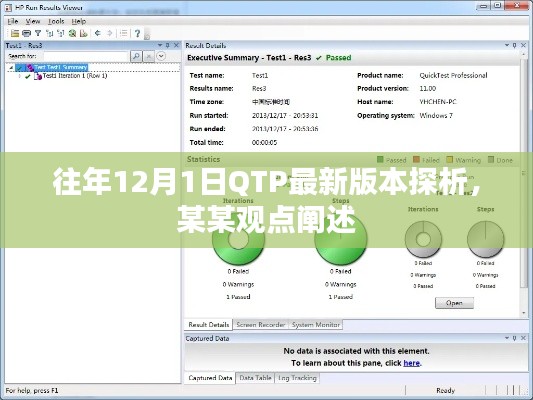The height and width of the screenshot is (400, 533).
Task: Open the File menu
Action: (x=13, y=21)
